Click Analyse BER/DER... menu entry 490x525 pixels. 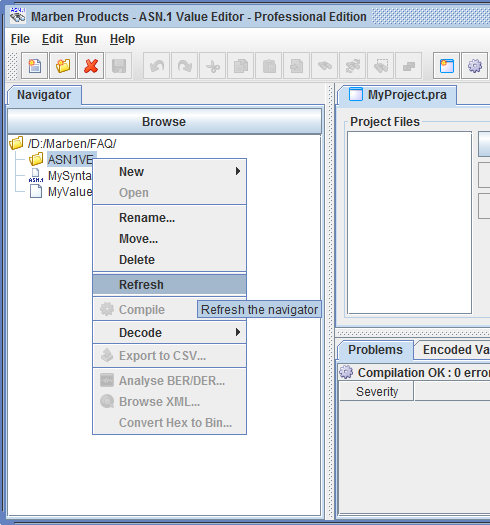[169, 381]
